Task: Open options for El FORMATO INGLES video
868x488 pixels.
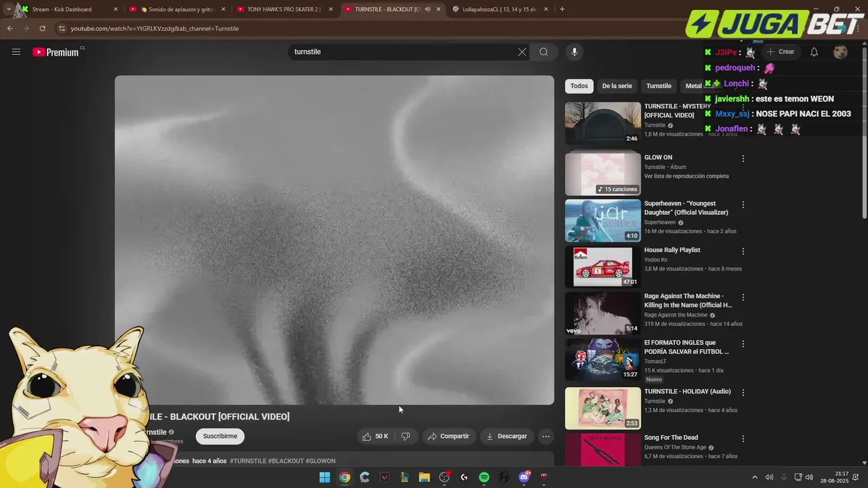Action: click(743, 344)
